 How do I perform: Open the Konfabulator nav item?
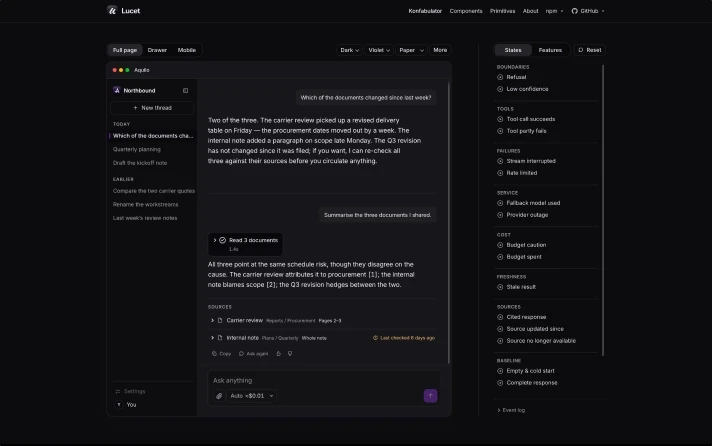(x=425, y=11)
